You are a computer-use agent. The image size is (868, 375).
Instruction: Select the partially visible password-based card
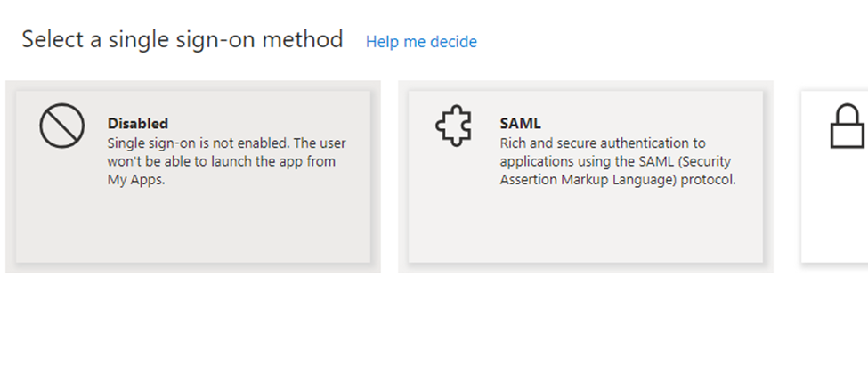pos(835,176)
